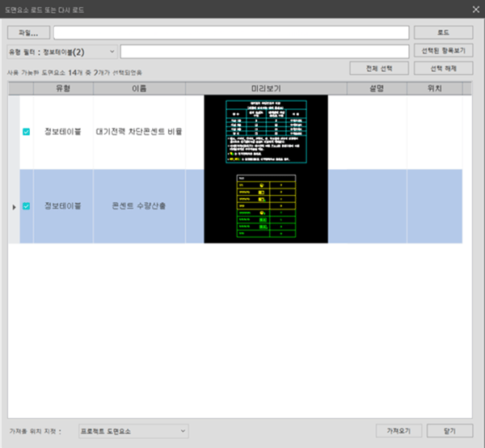Click the 닫기 button
The width and height of the screenshot is (485, 448).
pos(449,431)
